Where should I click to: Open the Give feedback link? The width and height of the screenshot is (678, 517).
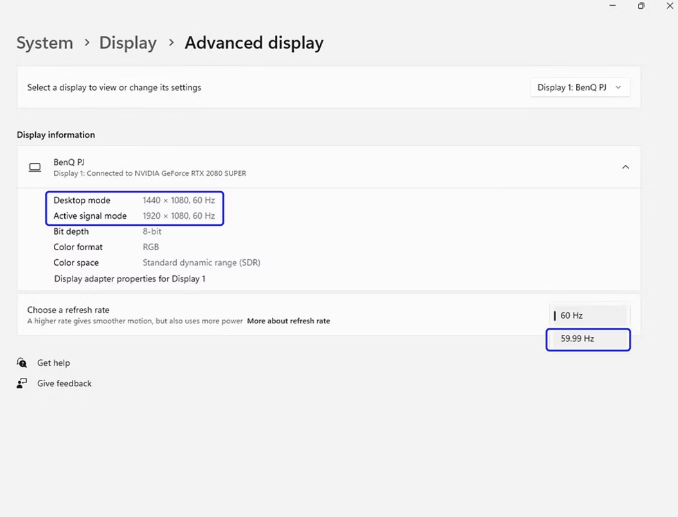click(64, 383)
